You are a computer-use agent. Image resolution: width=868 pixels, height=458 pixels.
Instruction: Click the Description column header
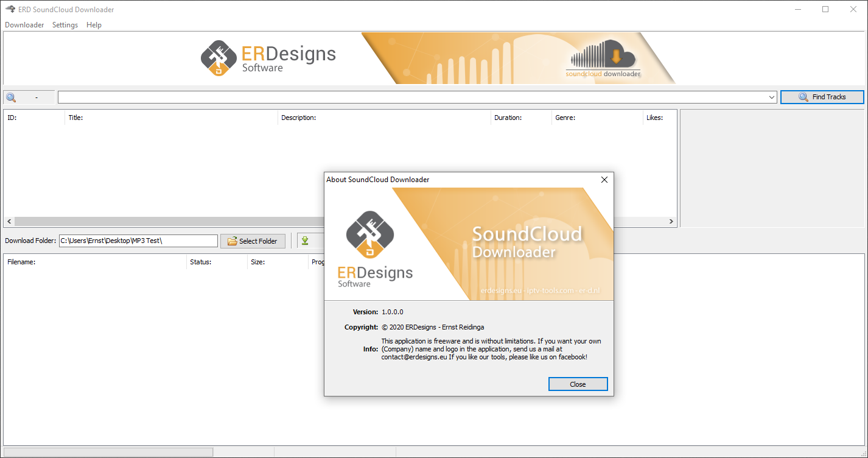point(384,118)
